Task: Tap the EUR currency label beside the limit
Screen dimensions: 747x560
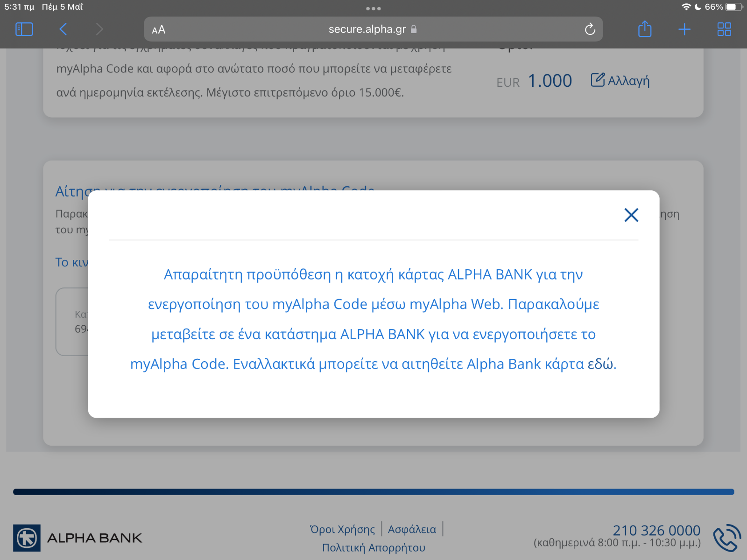Action: pyautogui.click(x=508, y=83)
